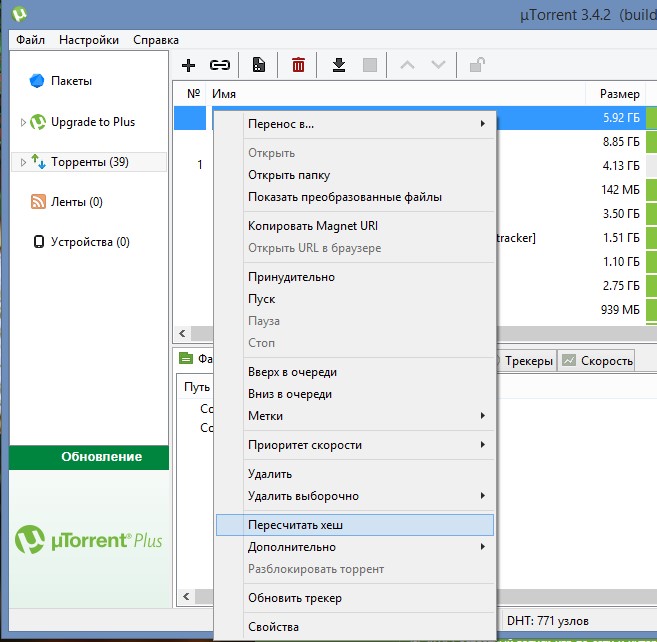Image resolution: width=657 pixels, height=642 pixels.
Task: Choose Свойства from context menu
Action: point(355,627)
